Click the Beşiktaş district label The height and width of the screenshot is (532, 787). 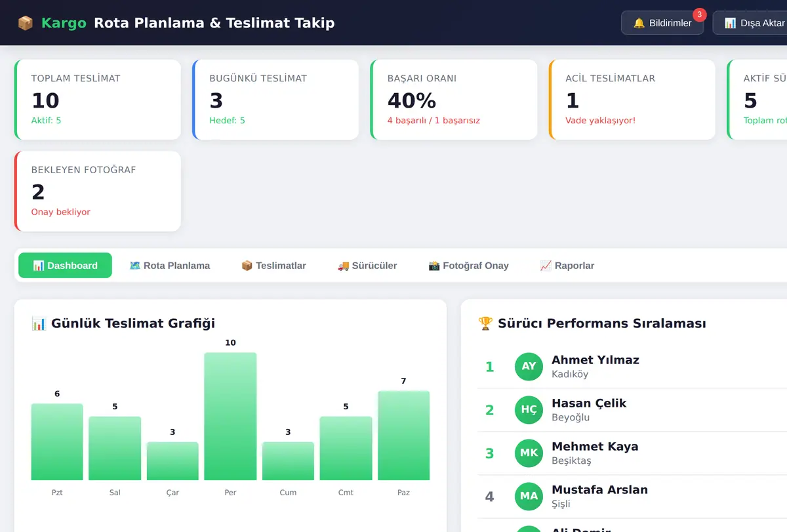571,460
